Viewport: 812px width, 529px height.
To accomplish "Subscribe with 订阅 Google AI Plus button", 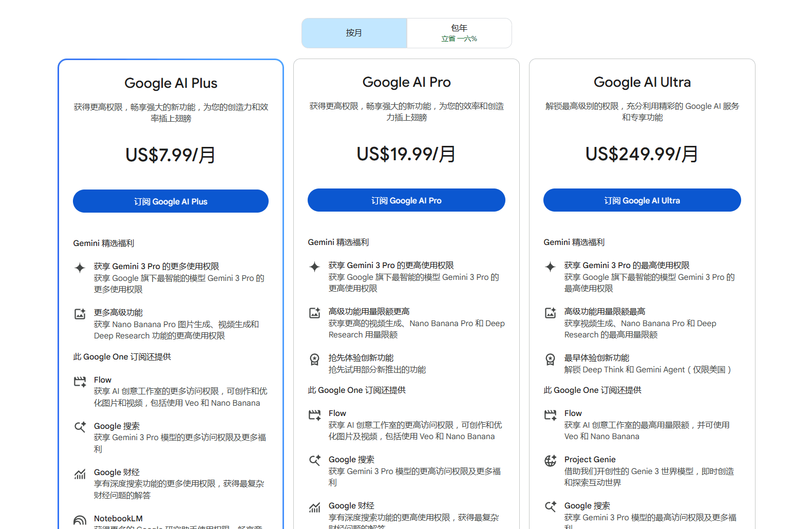I will [x=171, y=201].
